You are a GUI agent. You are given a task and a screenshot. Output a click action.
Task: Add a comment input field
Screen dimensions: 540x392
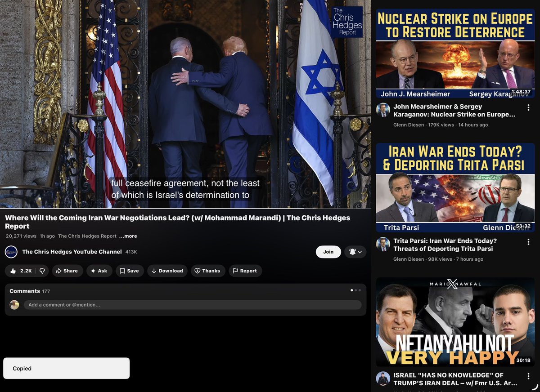193,305
